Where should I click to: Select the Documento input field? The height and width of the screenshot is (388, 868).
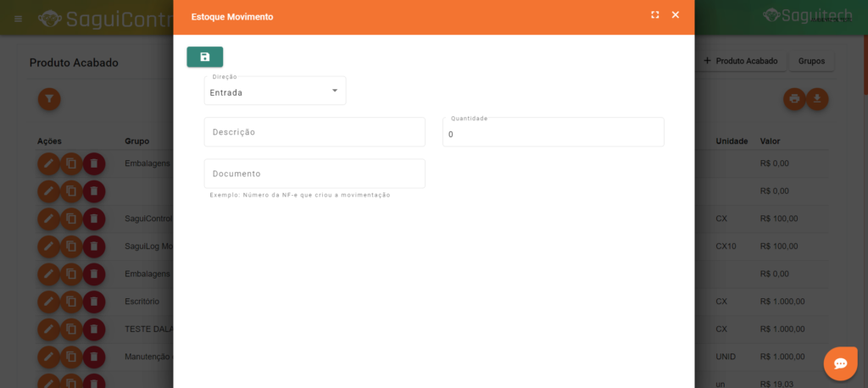click(314, 174)
